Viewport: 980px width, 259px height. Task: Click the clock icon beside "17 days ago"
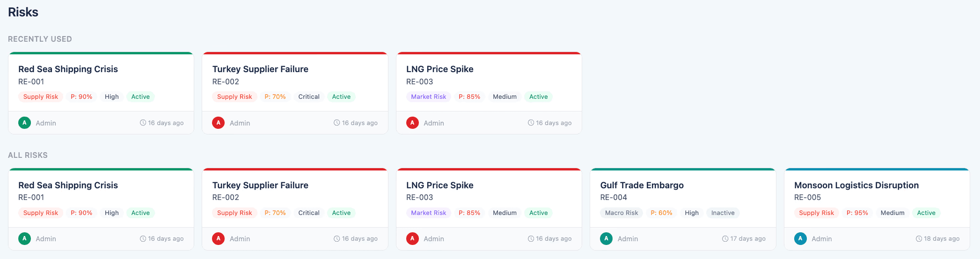coord(725,239)
